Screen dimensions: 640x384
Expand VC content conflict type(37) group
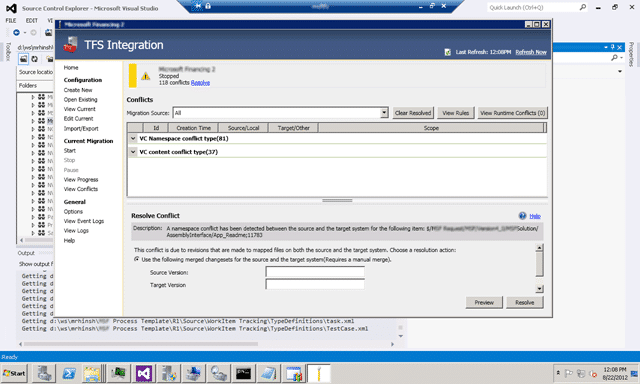tap(133, 152)
